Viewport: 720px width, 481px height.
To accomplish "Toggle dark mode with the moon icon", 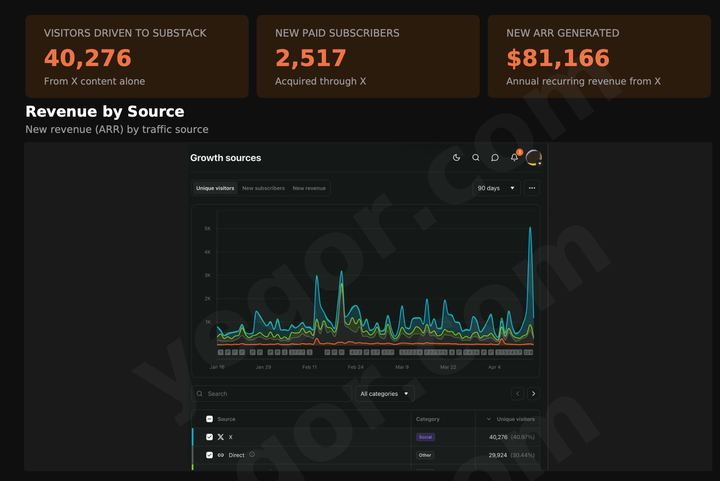I will [x=456, y=157].
